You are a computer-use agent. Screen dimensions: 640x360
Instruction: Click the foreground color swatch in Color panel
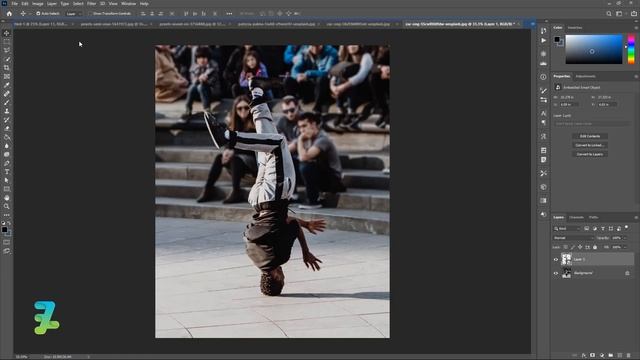click(x=557, y=39)
